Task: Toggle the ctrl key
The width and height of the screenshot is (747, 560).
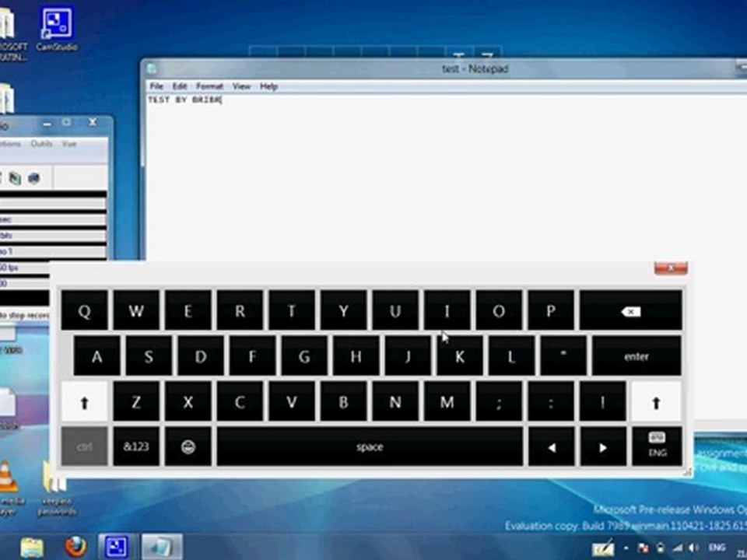Action: (84, 446)
